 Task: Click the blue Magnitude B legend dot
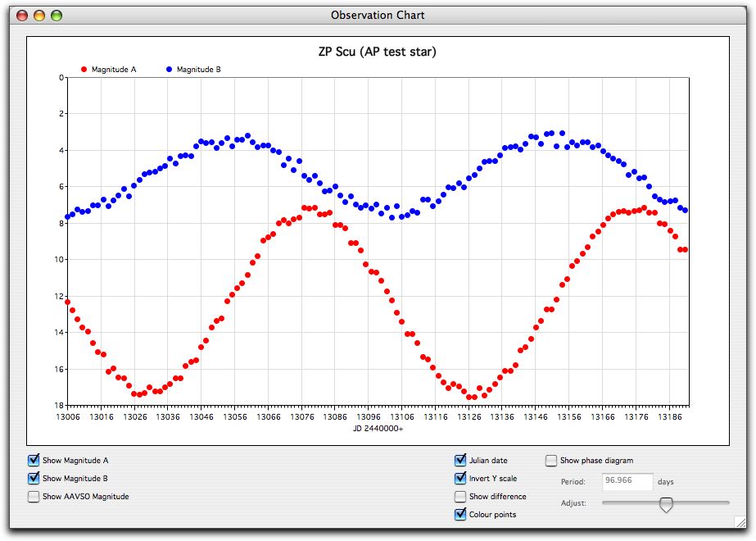tap(169, 70)
